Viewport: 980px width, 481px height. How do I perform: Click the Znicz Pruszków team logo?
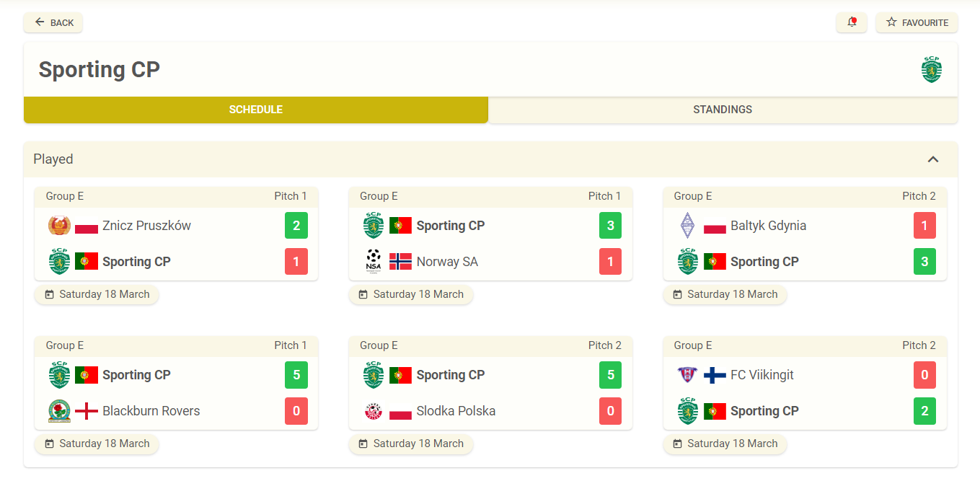[59, 226]
